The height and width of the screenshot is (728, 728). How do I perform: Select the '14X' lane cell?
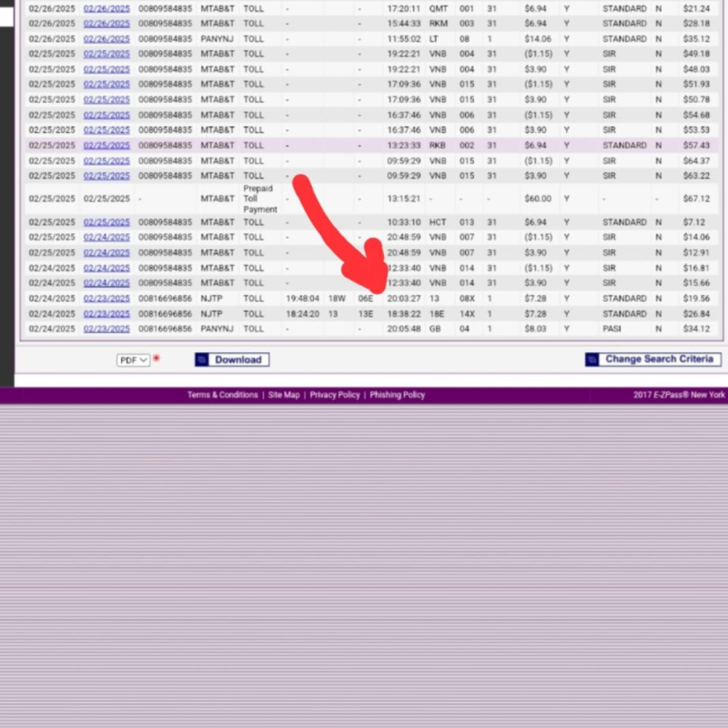tap(467, 314)
